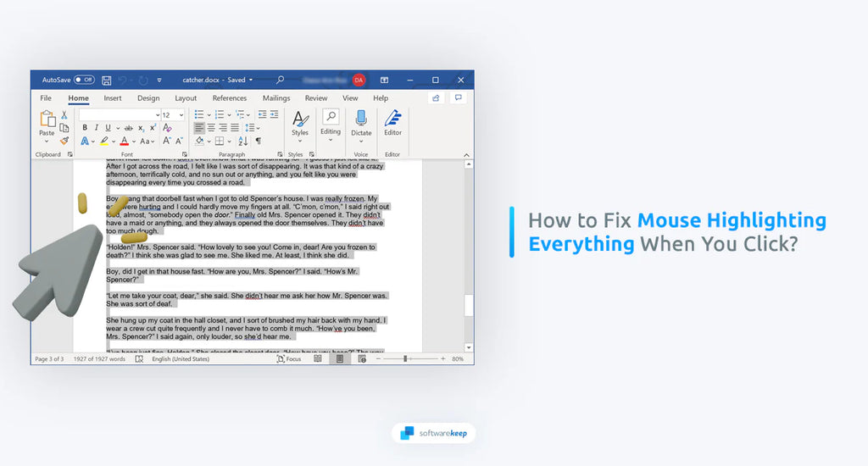The height and width of the screenshot is (466, 868).
Task: Switch to the Insert tab
Action: (x=113, y=98)
